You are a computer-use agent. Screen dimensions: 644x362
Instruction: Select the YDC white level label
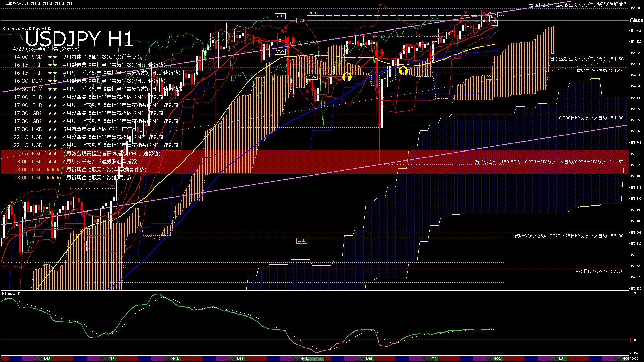pyautogui.click(x=280, y=16)
